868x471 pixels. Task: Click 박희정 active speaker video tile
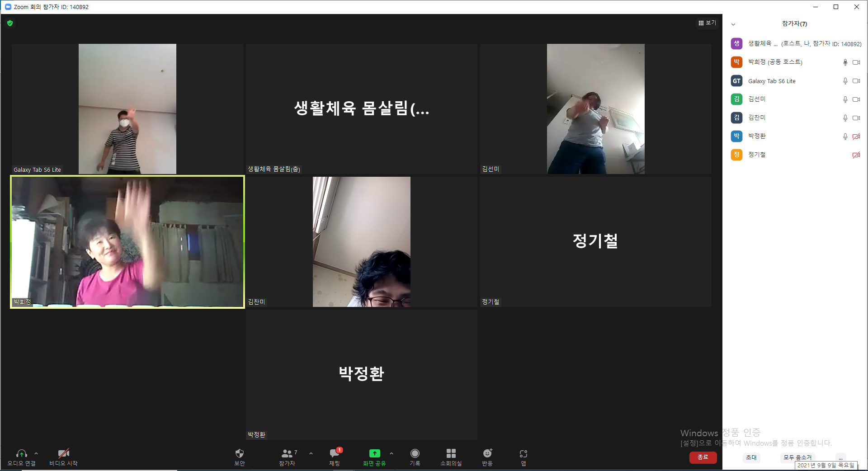[127, 242]
